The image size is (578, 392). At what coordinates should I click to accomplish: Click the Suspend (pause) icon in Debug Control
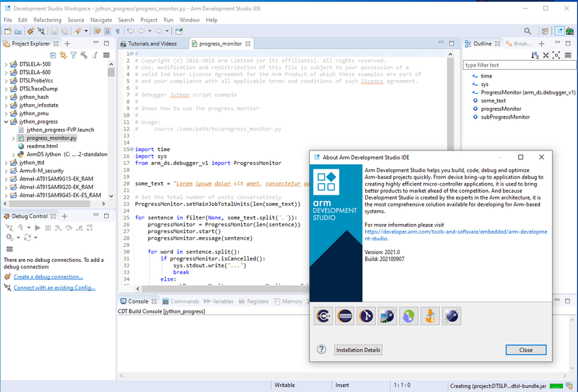(48, 228)
